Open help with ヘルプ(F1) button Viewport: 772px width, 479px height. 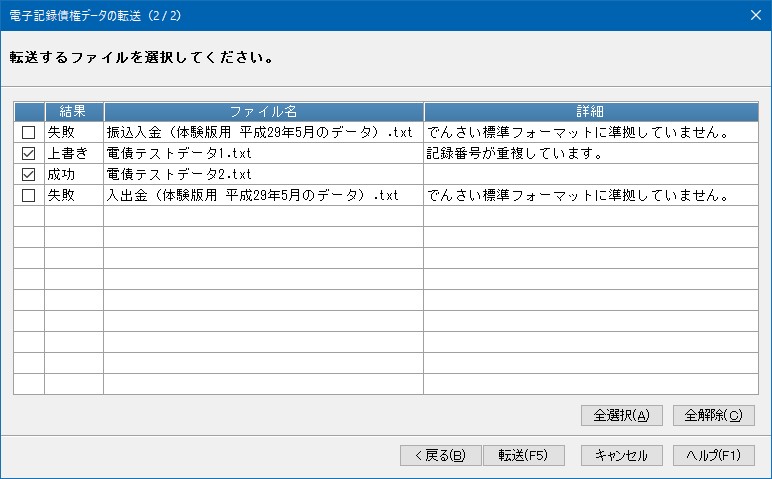pos(713,455)
